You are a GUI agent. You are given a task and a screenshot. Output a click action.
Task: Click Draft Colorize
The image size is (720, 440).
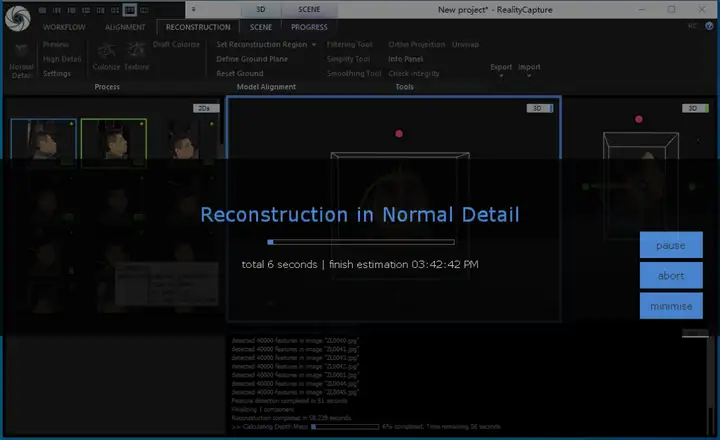click(x=176, y=45)
